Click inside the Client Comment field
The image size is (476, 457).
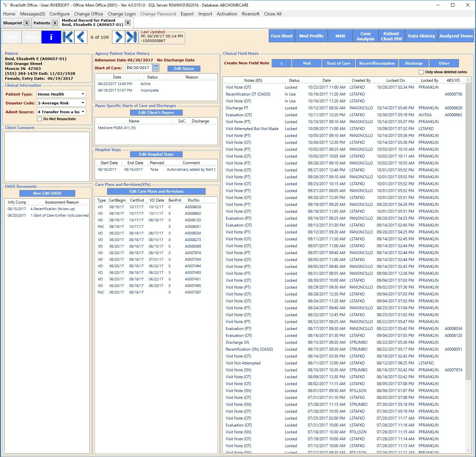pos(47,156)
